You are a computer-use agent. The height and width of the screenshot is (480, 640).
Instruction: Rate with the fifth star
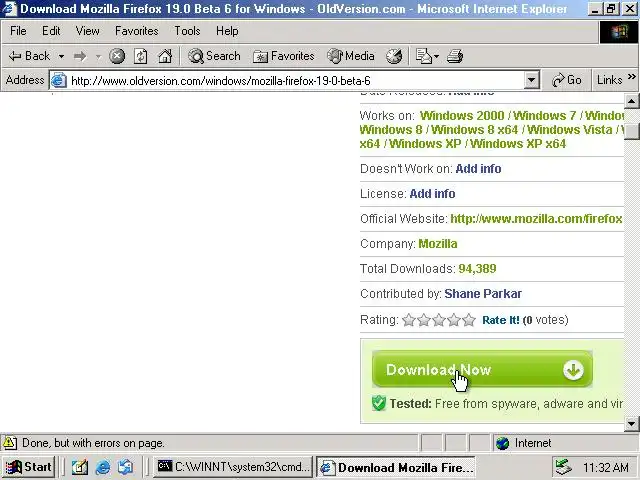[x=469, y=320]
